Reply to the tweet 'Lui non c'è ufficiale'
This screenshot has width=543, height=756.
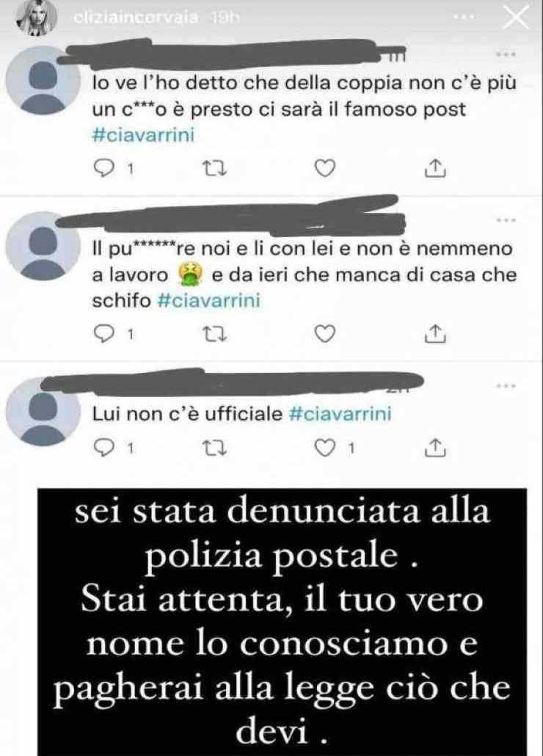[x=103, y=448]
